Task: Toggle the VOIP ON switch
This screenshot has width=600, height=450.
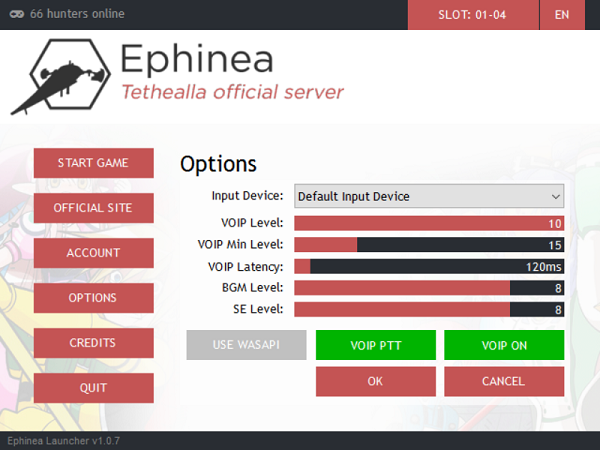Action: pos(504,345)
